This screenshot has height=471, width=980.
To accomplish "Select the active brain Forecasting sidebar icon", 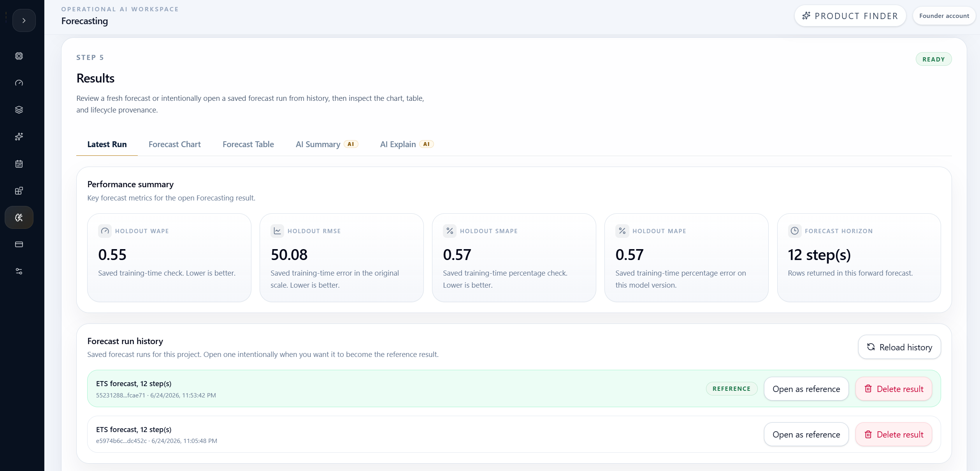I will coord(19,218).
